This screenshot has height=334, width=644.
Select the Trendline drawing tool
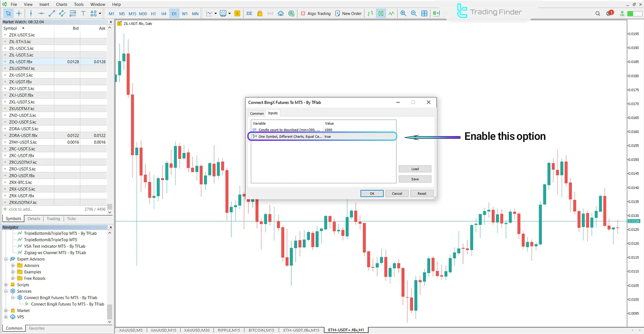52,13
